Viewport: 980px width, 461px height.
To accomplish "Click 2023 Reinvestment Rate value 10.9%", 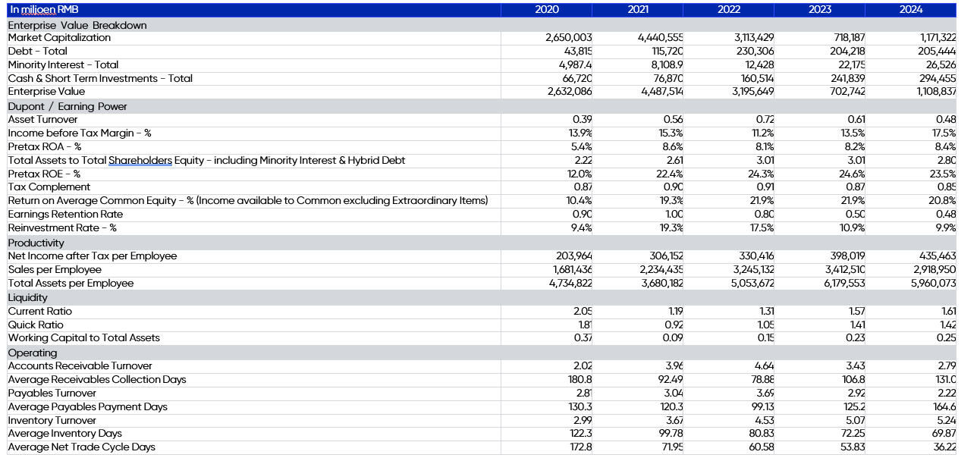I will coord(853,228).
